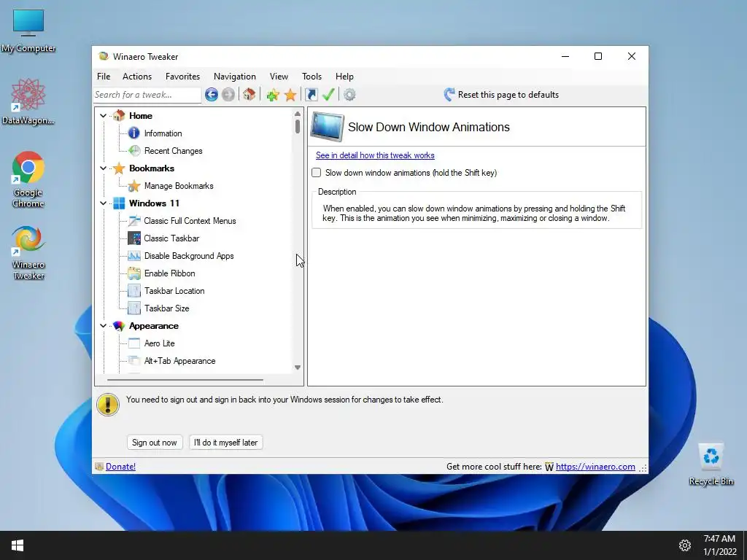Screen dimensions: 747x560
Task: Click the Aero Lite icon
Action: click(134, 343)
